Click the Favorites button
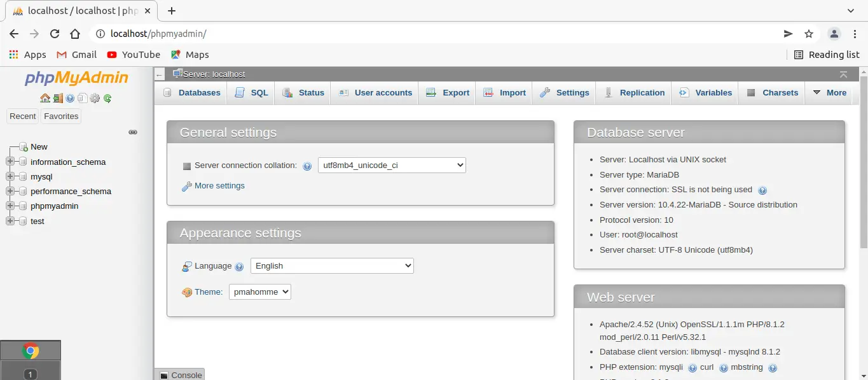The image size is (868, 380). click(x=61, y=116)
